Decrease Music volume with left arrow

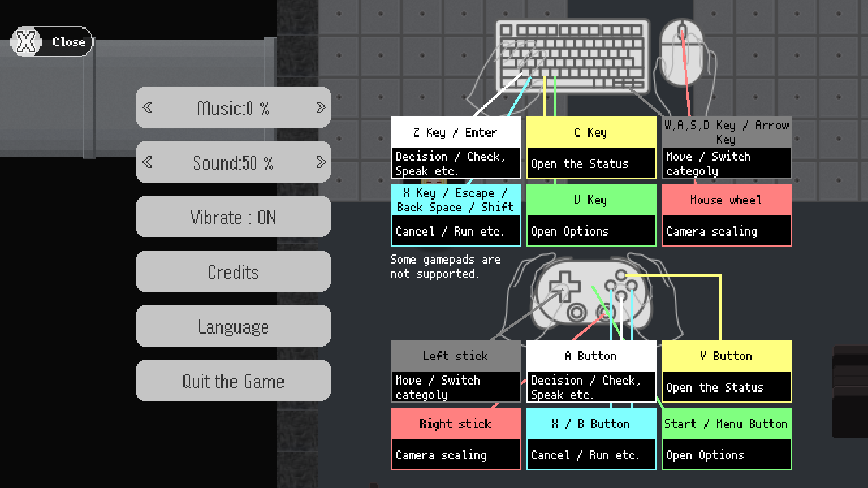148,107
